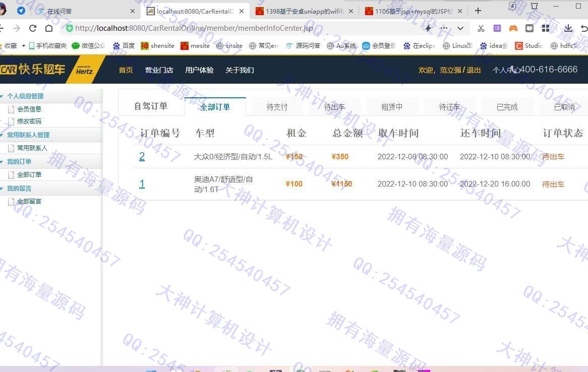Click the browser reload icon
588x372 pixels.
[x=33, y=28]
